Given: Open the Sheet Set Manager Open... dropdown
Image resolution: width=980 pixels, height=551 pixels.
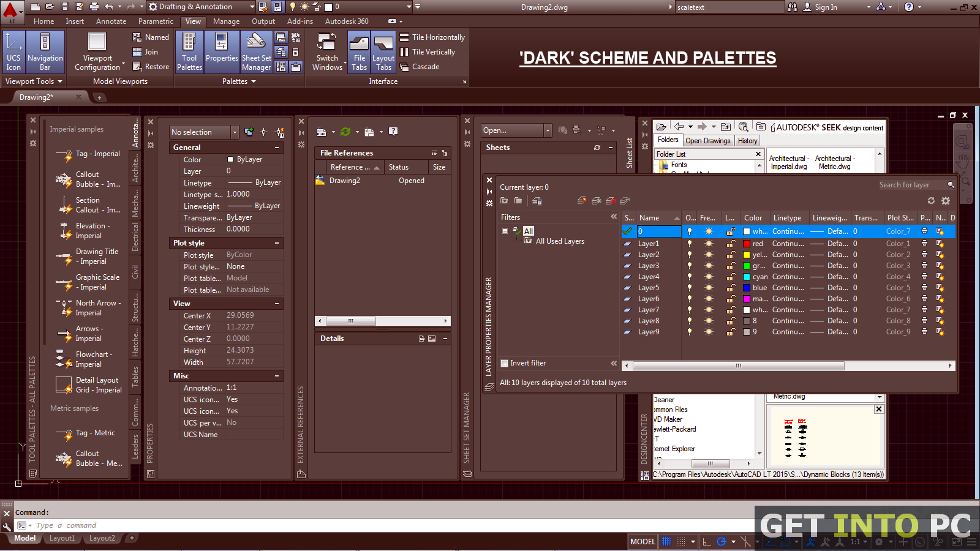Looking at the screenshot, I should 548,130.
